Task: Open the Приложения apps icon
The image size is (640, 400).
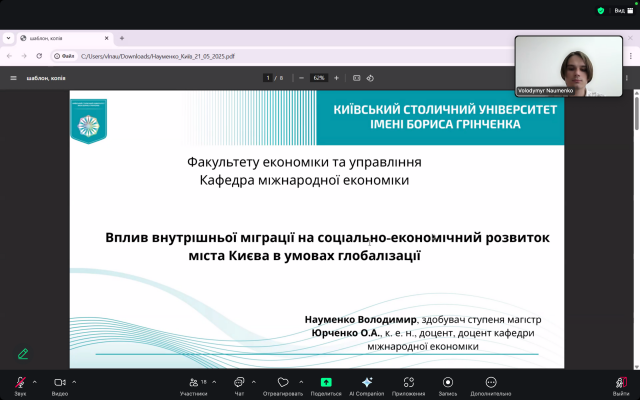Action: click(x=408, y=383)
